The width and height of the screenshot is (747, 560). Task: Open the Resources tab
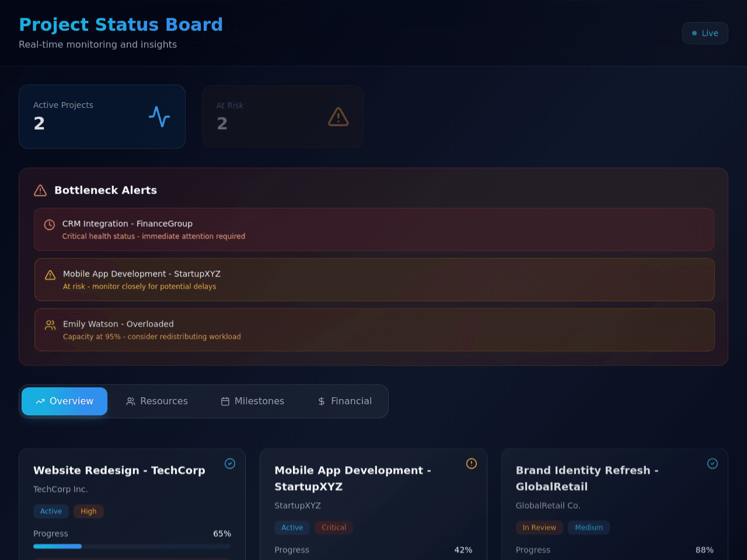click(157, 401)
